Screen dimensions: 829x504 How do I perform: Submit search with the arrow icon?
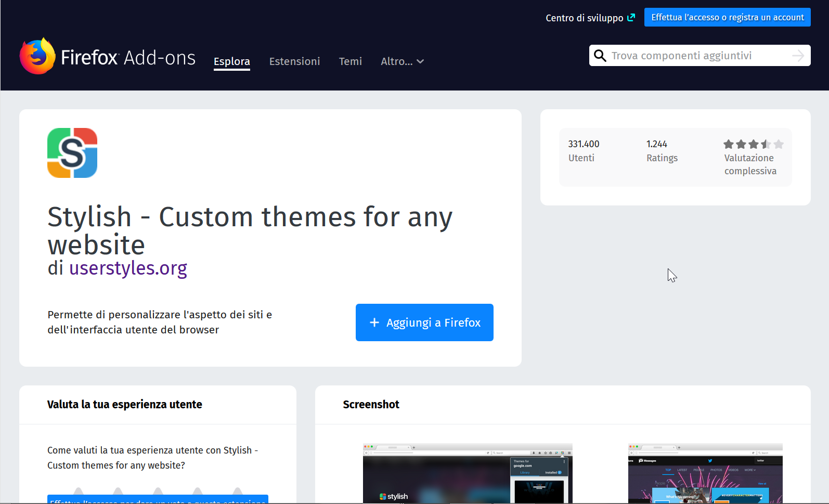coord(798,56)
